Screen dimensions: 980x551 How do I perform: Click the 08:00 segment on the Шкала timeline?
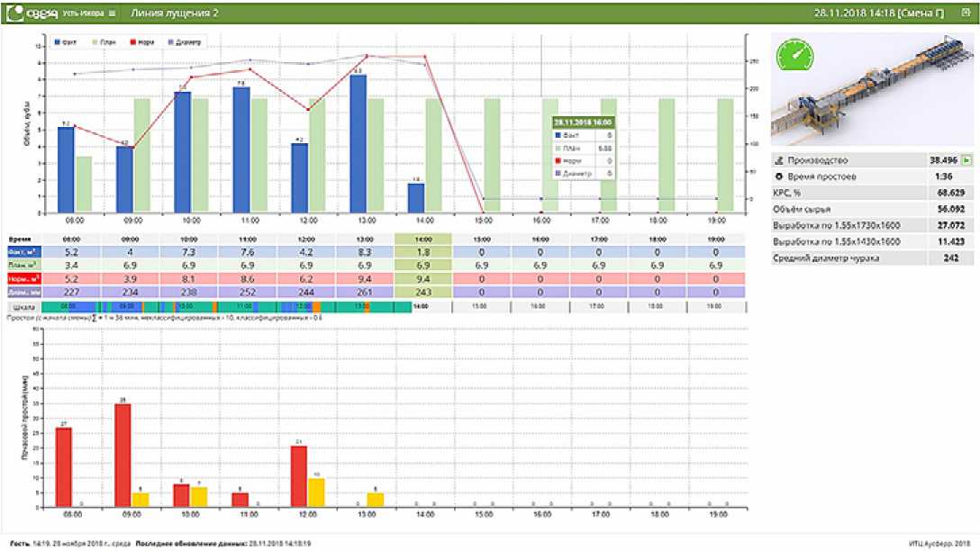(x=68, y=307)
